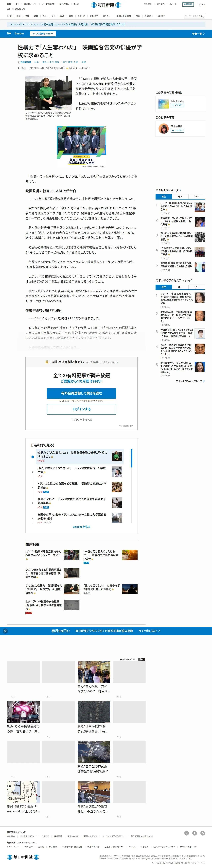212x868 pixels.
Task: Click the Taxel recommended-by logo
Action: point(141,659)
